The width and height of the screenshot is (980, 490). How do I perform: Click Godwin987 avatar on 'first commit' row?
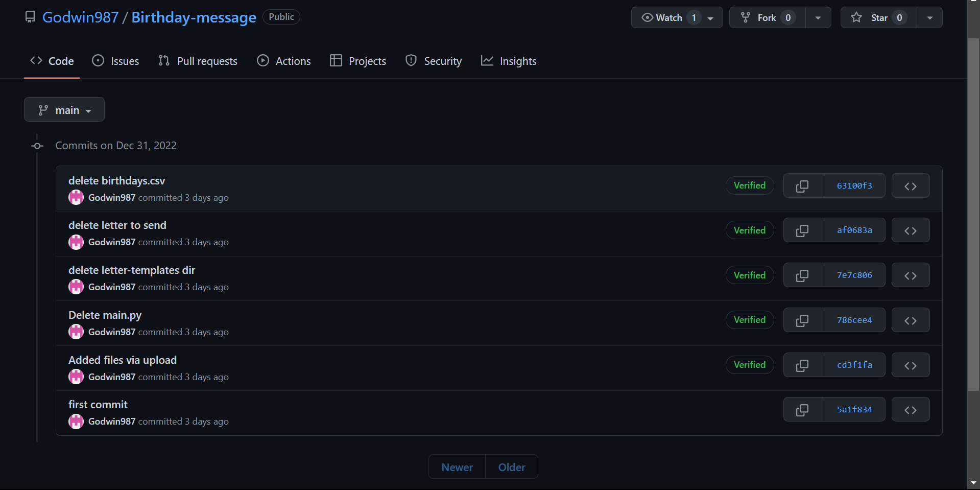[76, 422]
